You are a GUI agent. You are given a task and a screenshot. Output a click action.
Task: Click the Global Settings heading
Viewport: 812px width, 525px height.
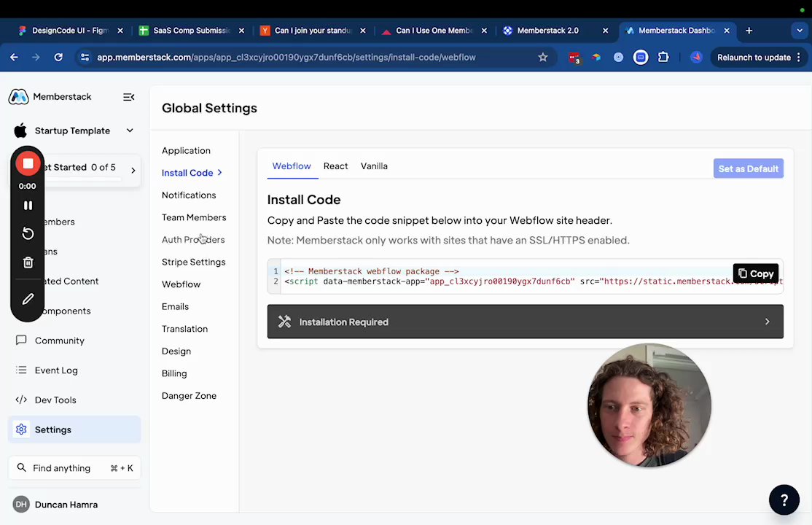click(x=209, y=108)
